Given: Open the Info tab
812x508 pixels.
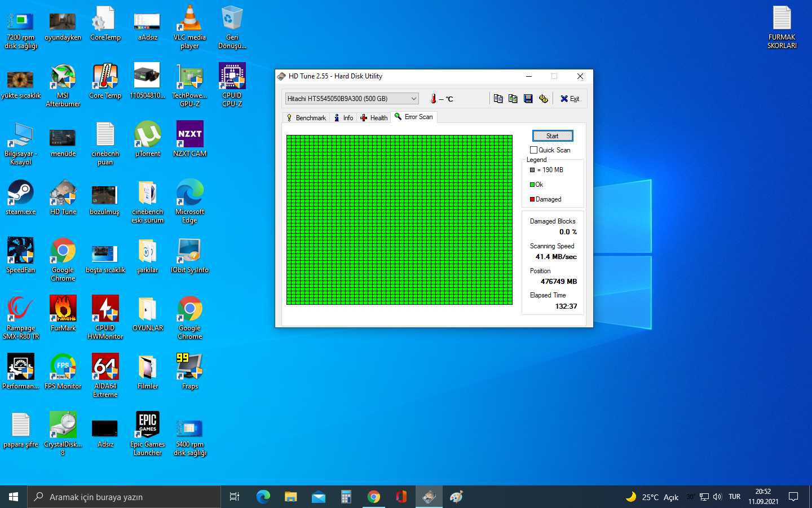Looking at the screenshot, I should click(x=344, y=118).
